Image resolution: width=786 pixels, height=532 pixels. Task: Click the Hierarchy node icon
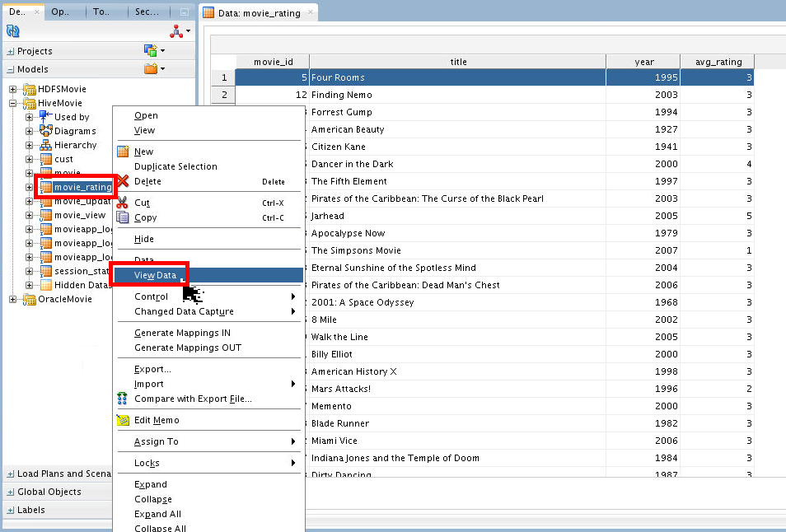coord(46,145)
